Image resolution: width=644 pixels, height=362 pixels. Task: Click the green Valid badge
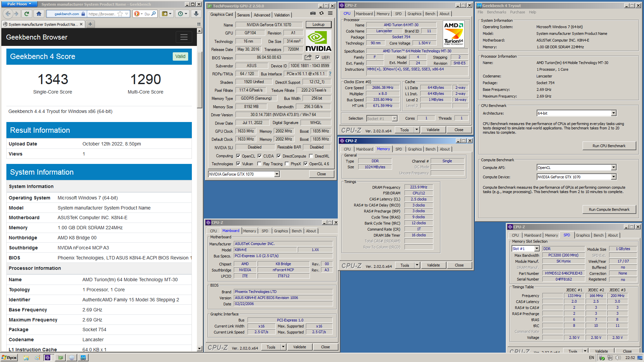[180, 56]
